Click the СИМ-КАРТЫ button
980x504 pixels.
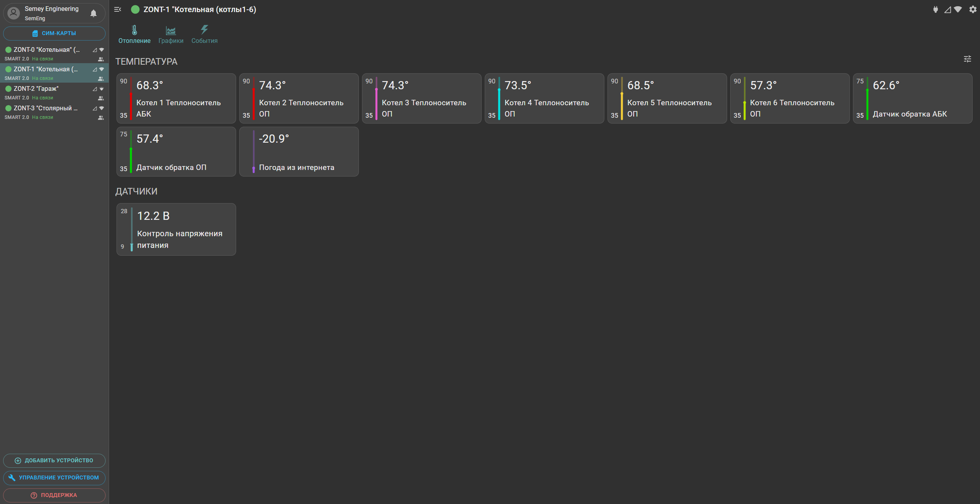[54, 34]
